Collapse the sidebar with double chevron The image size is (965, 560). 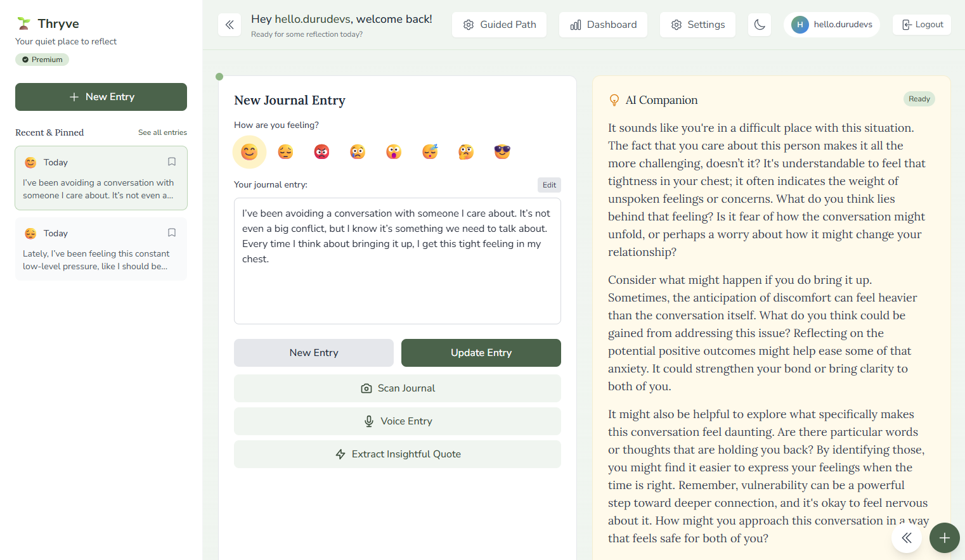[x=230, y=25]
